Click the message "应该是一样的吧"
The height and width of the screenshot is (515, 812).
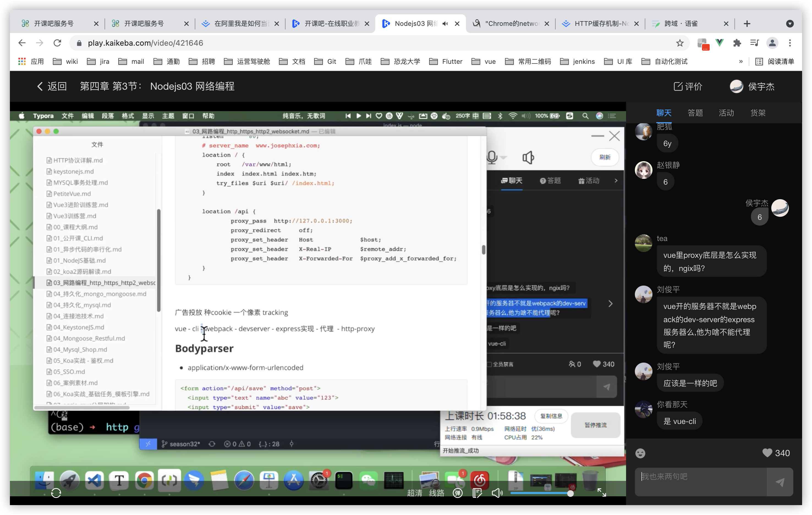690,383
